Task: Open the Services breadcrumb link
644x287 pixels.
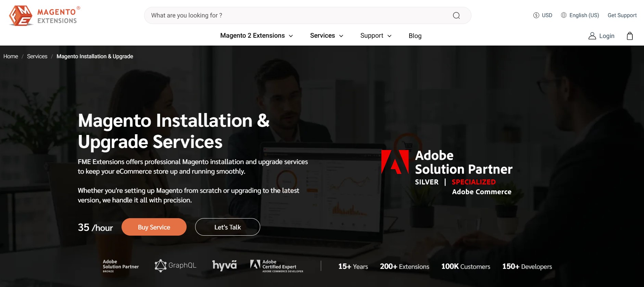Action: 37,57
